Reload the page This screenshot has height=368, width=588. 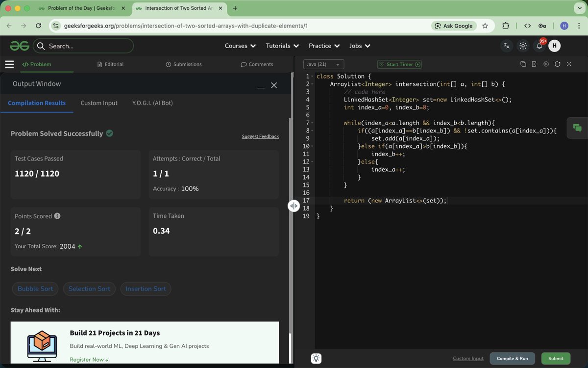38,26
